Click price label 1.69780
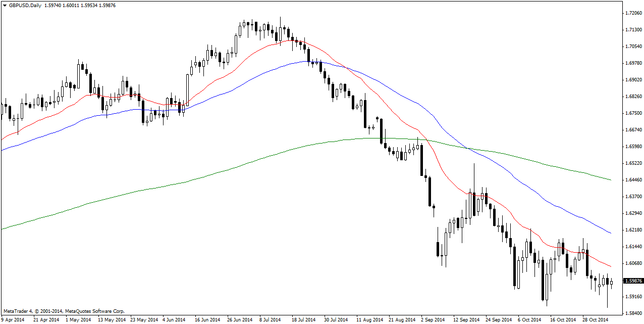The image size is (644, 324). (633, 63)
